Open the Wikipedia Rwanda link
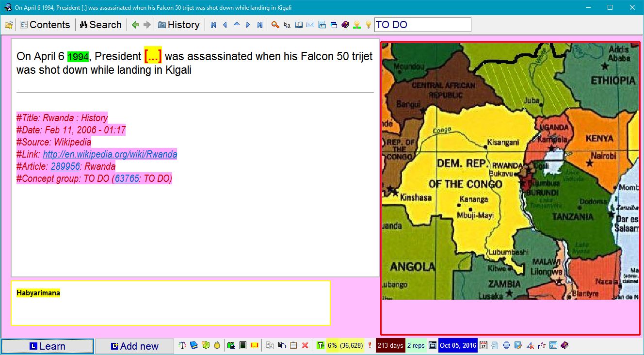The height and width of the screenshot is (355, 644). click(x=110, y=155)
